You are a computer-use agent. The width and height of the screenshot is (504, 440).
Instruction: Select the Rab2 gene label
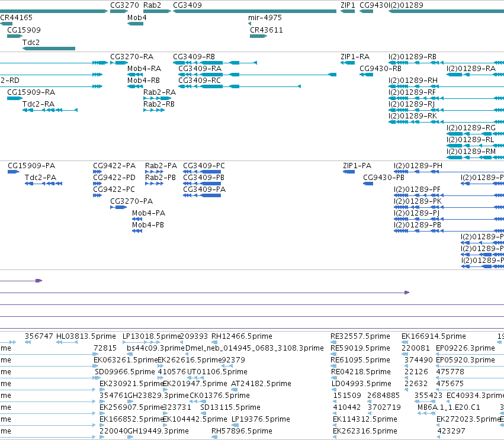(x=152, y=5)
